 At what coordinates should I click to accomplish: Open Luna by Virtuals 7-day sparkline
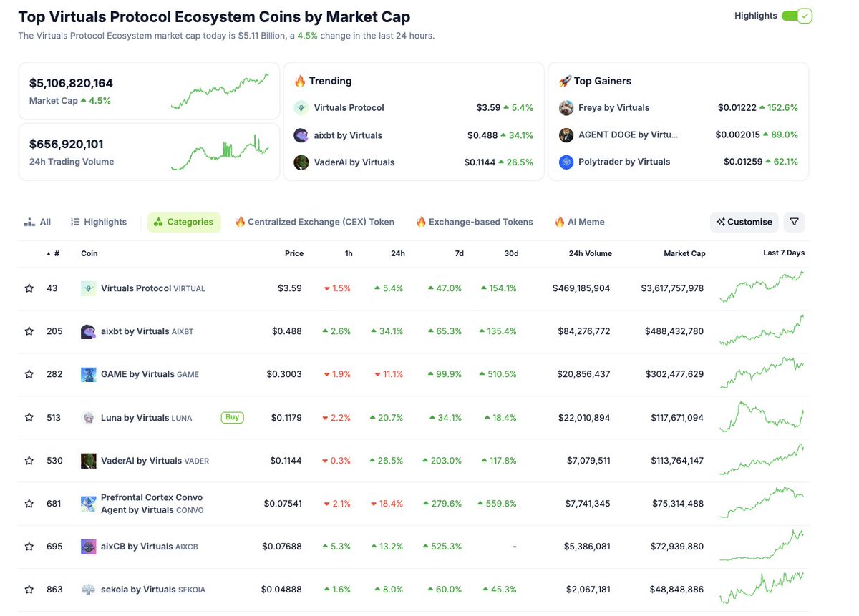coord(762,416)
